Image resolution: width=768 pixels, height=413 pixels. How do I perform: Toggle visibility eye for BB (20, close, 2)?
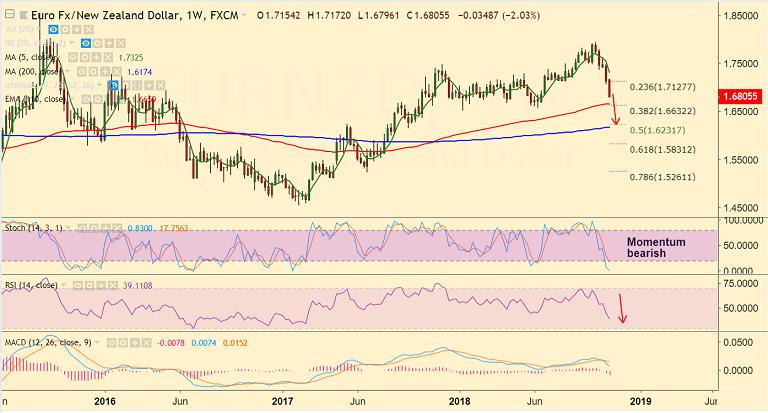(x=86, y=44)
